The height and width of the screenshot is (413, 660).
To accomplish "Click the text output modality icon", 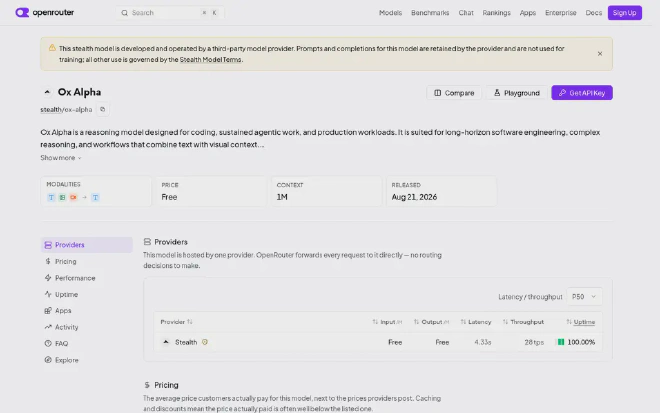I will [x=95, y=197].
